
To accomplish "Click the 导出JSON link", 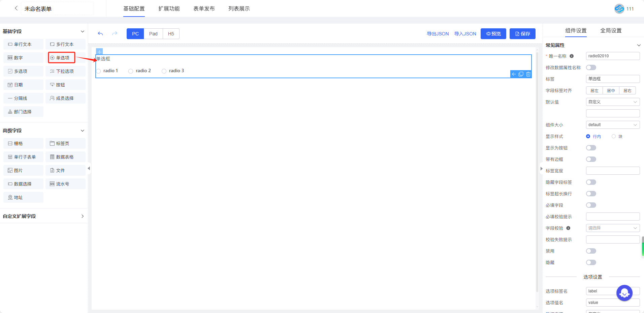I will click(x=438, y=34).
